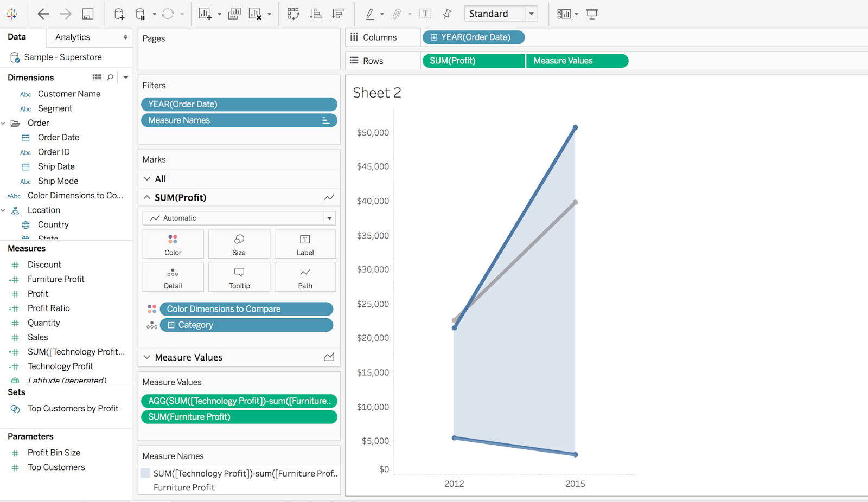This screenshot has height=502, width=868.
Task: Sort ascending using the toolbar icon
Action: coord(316,14)
